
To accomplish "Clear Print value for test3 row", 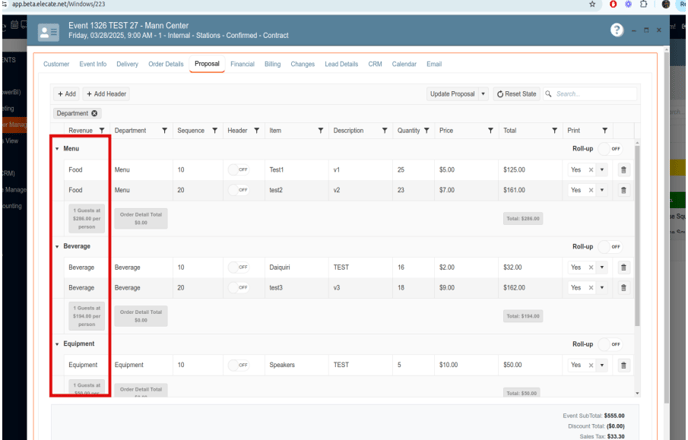I will point(591,288).
